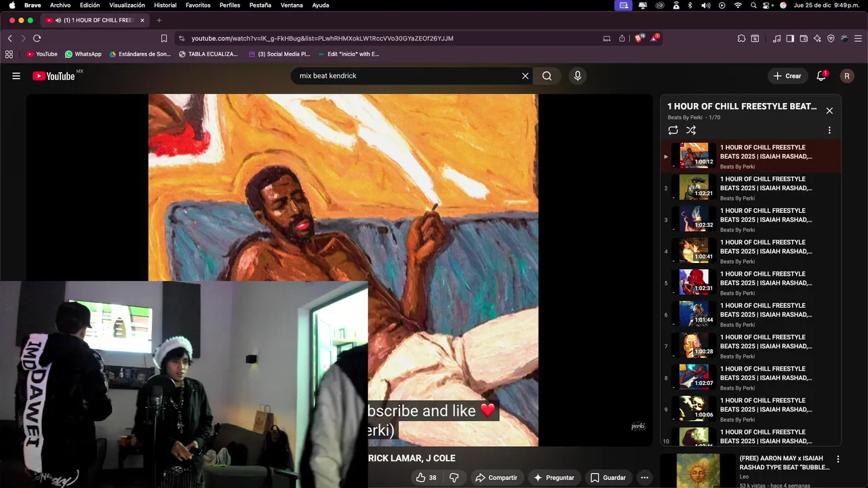Go to the YouTube home logo

pyautogui.click(x=54, y=76)
